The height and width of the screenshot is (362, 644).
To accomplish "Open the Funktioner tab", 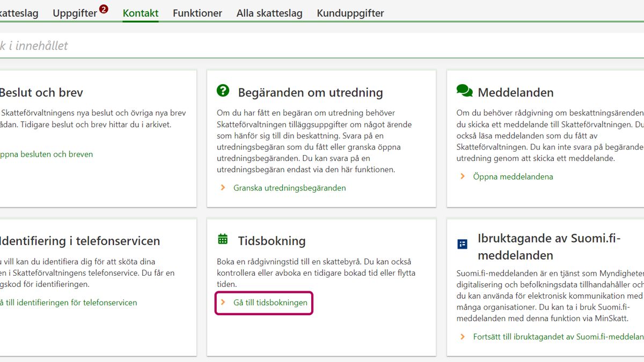I will point(197,13).
